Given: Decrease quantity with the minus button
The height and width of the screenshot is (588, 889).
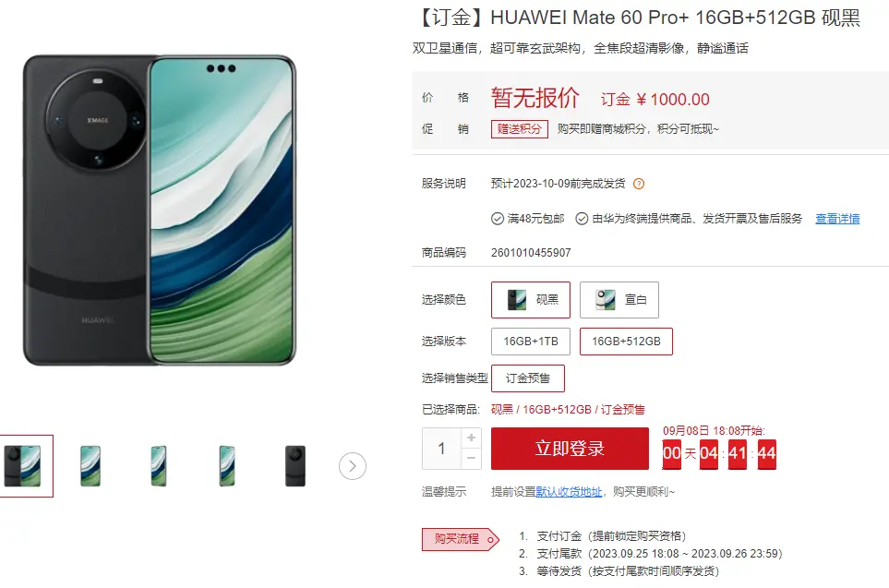Looking at the screenshot, I should 471,458.
